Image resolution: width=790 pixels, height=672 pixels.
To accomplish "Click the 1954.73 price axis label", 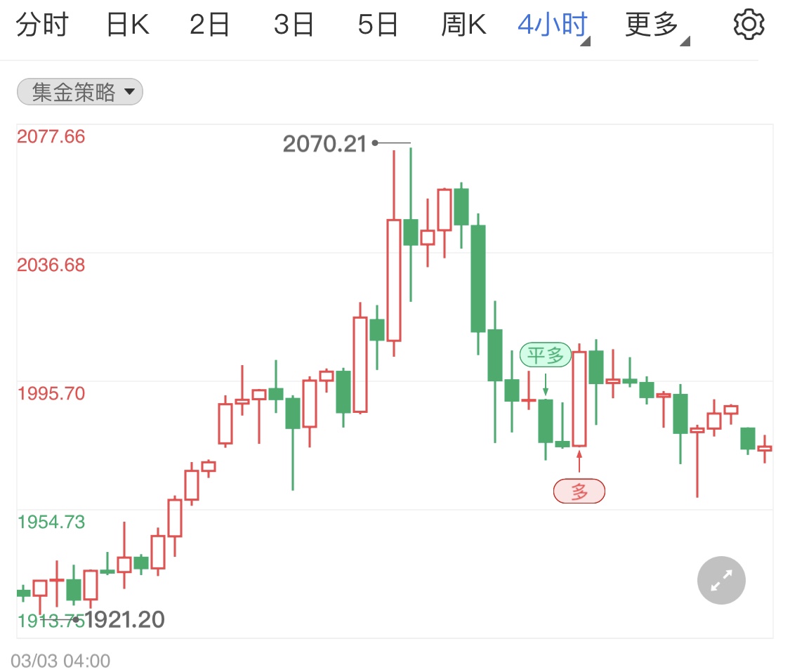I will click(x=51, y=522).
